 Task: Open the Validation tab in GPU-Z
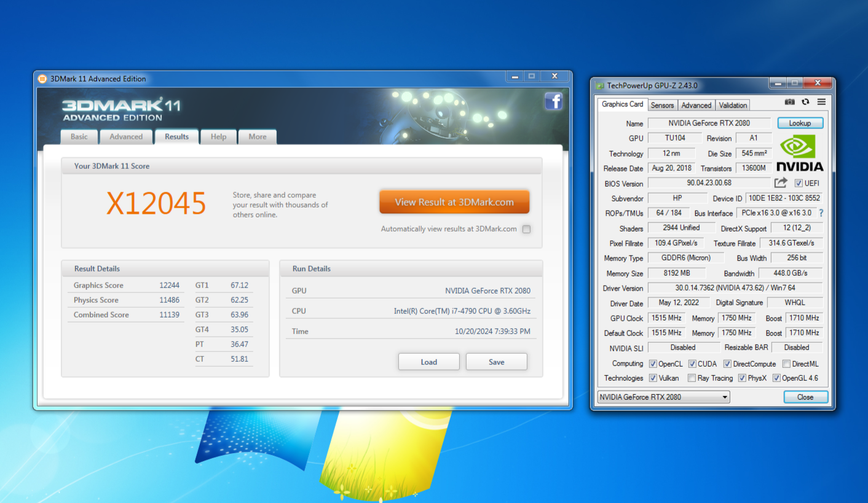pos(733,105)
